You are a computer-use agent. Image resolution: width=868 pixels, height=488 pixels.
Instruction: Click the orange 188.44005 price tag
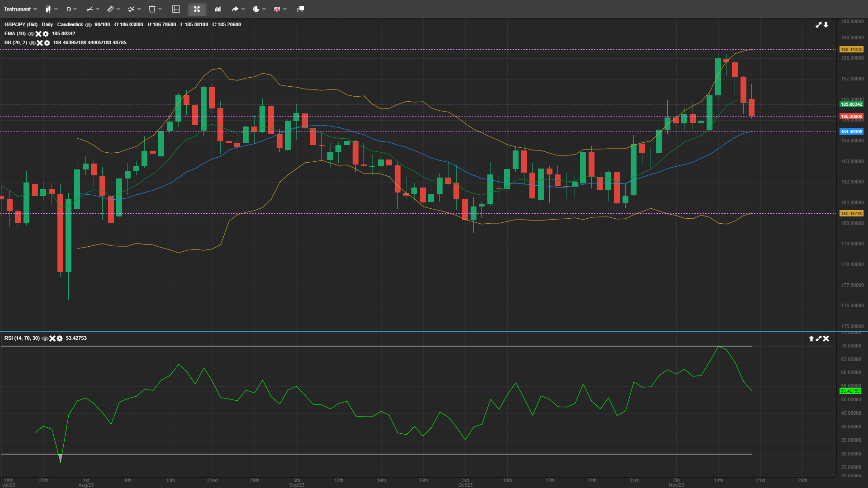pyautogui.click(x=852, y=50)
